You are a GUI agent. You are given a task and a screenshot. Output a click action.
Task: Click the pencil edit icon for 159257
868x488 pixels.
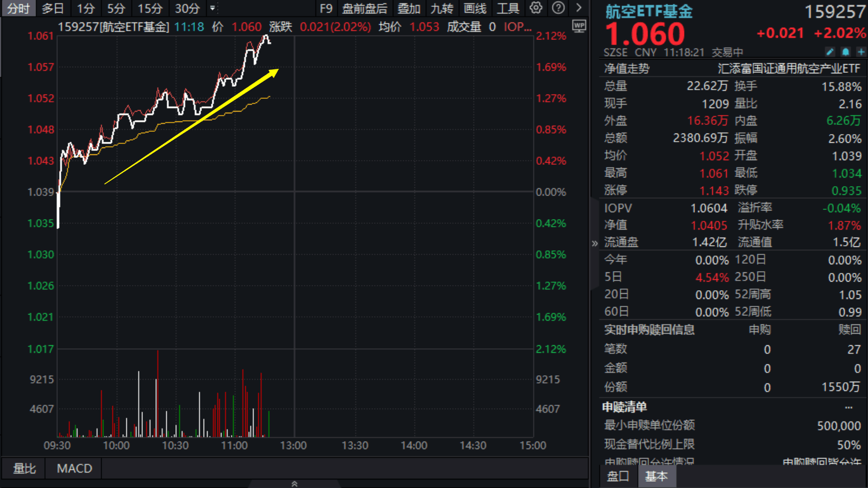pyautogui.click(x=830, y=52)
